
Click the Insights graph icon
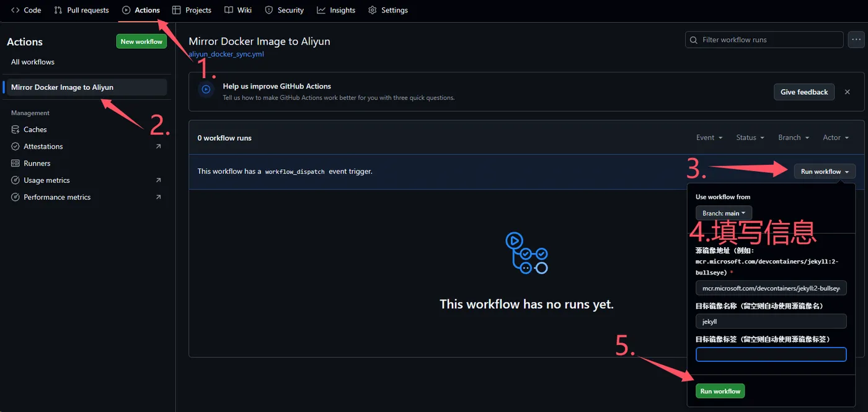[321, 10]
